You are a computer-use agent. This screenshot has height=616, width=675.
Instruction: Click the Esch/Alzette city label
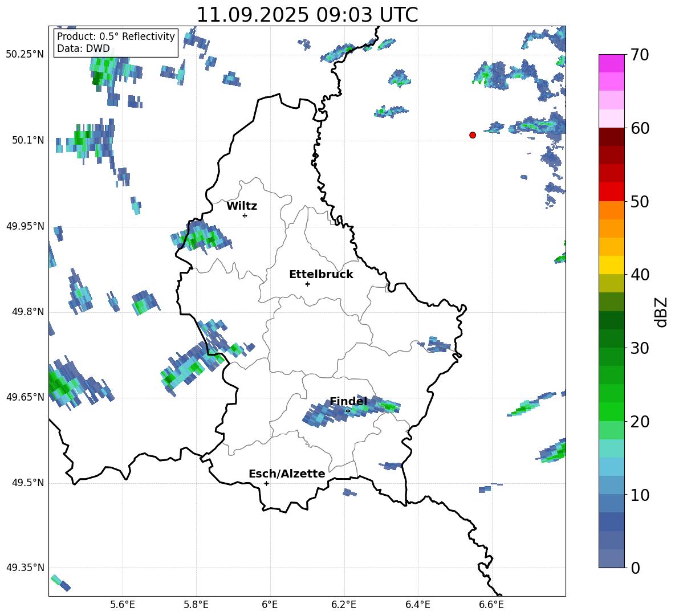pos(287,474)
